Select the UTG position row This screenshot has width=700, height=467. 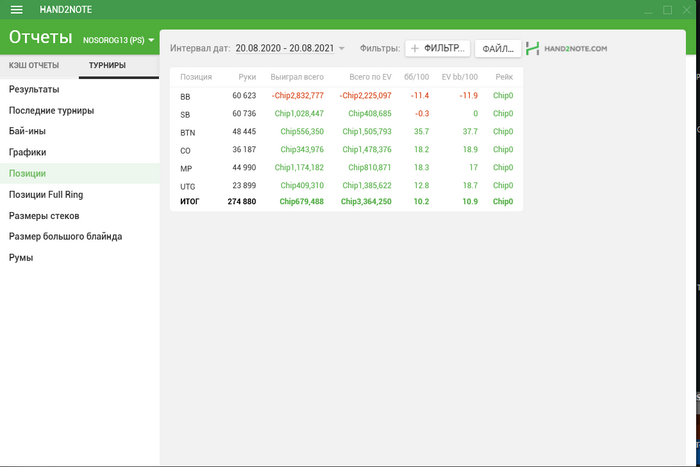click(346, 185)
